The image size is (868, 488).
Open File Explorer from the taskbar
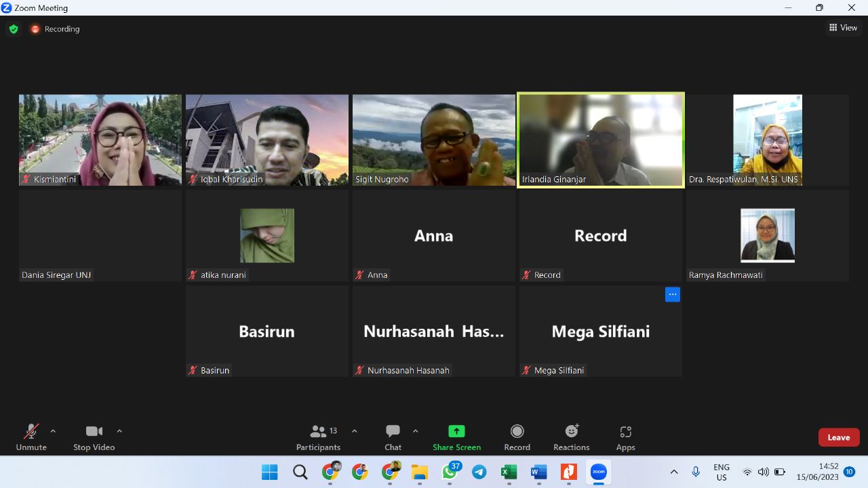pos(420,472)
